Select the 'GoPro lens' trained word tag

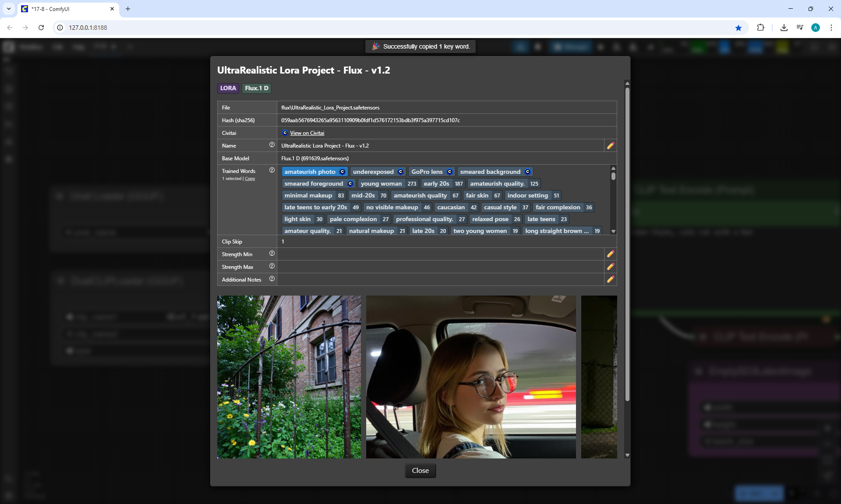(427, 172)
